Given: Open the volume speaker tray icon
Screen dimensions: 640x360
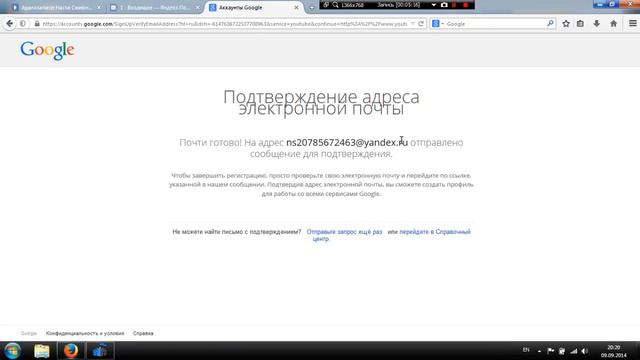Looking at the screenshot, I should pyautogui.click(x=584, y=351).
